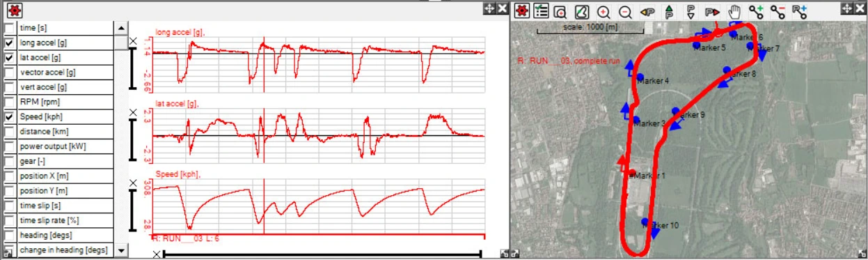868x260 pixels.
Task: Click the 'long accel [g],' graph title
Action: tap(180, 32)
